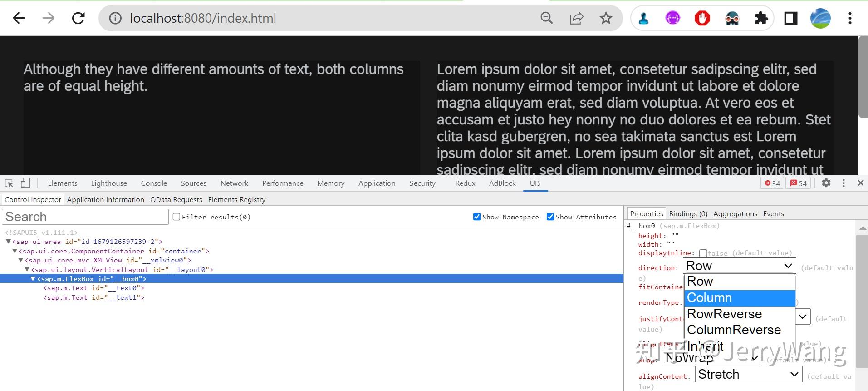
Task: Enable the Filter results checkbox
Action: pos(177,217)
